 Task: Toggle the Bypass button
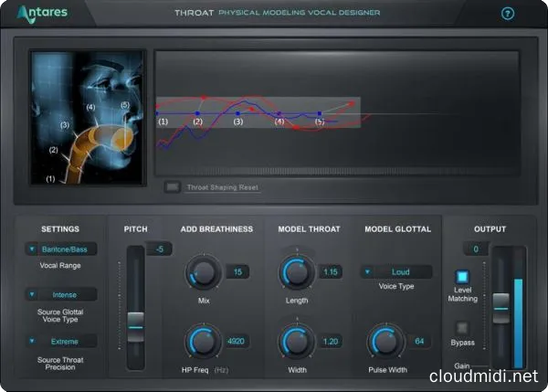coord(462,328)
